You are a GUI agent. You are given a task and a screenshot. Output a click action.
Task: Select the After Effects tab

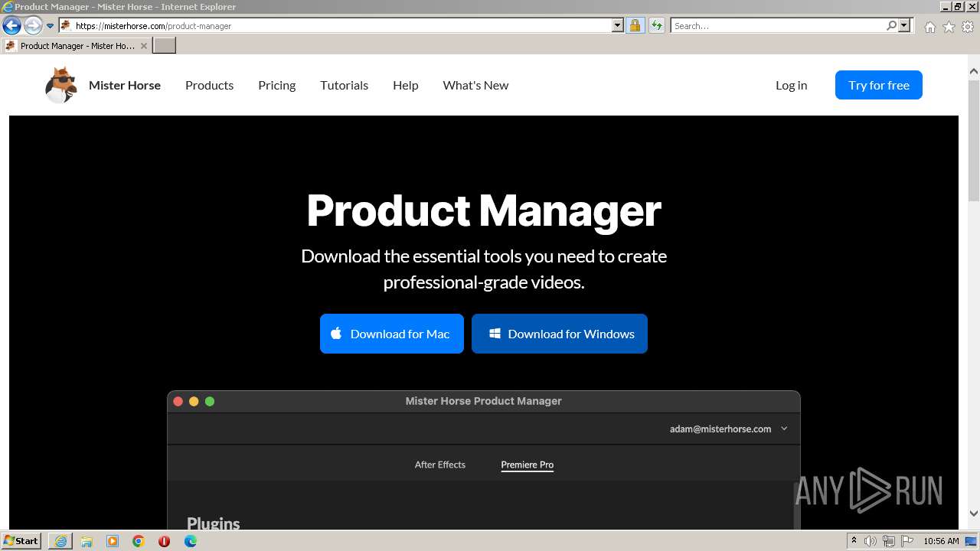[x=439, y=465]
